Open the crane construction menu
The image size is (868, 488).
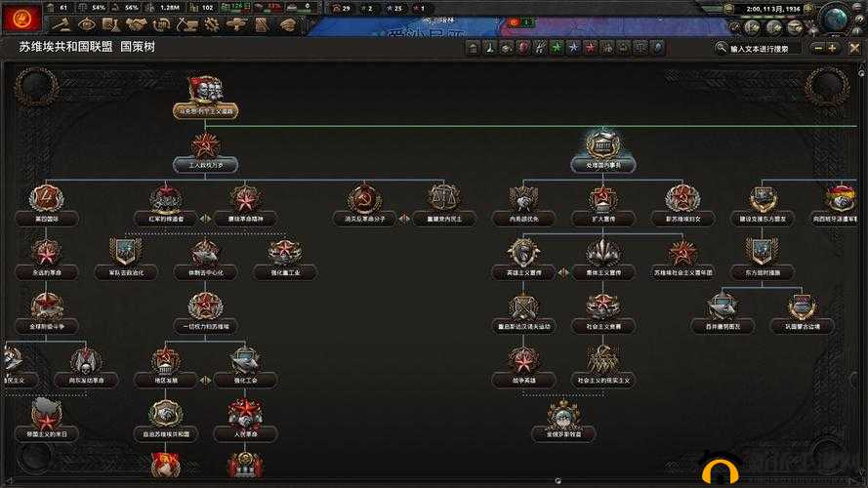click(186, 23)
